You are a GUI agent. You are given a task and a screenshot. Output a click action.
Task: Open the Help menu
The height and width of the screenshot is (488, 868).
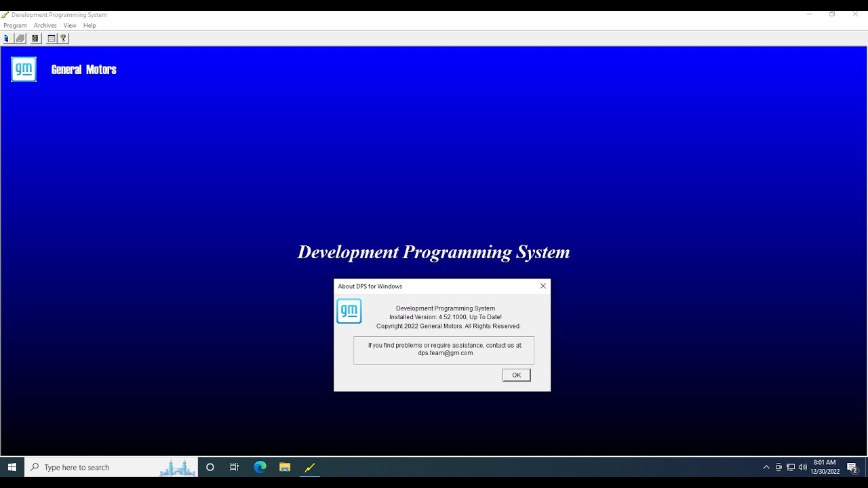click(x=90, y=25)
